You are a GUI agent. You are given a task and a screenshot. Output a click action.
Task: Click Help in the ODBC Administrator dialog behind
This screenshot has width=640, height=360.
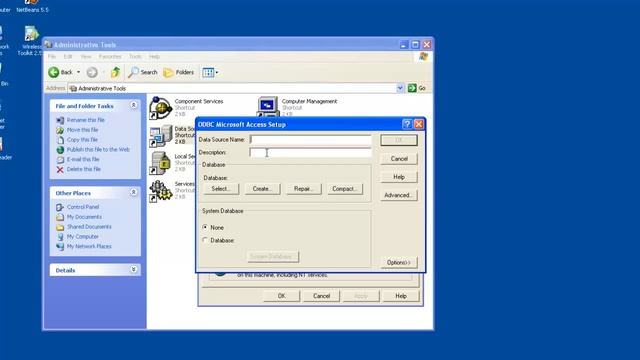(401, 296)
